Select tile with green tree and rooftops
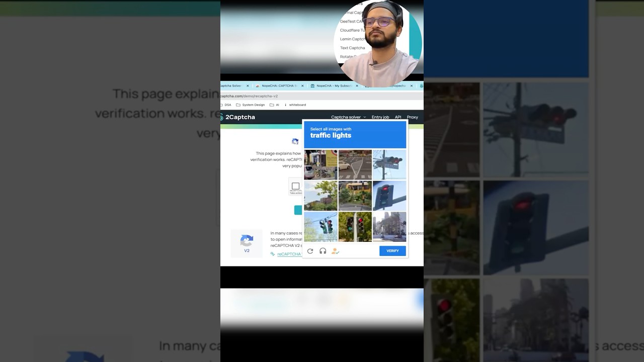 pos(320,196)
